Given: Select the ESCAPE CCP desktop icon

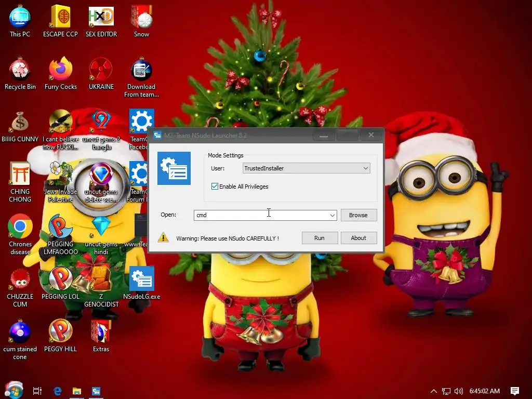Looking at the screenshot, I should pyautogui.click(x=60, y=21).
